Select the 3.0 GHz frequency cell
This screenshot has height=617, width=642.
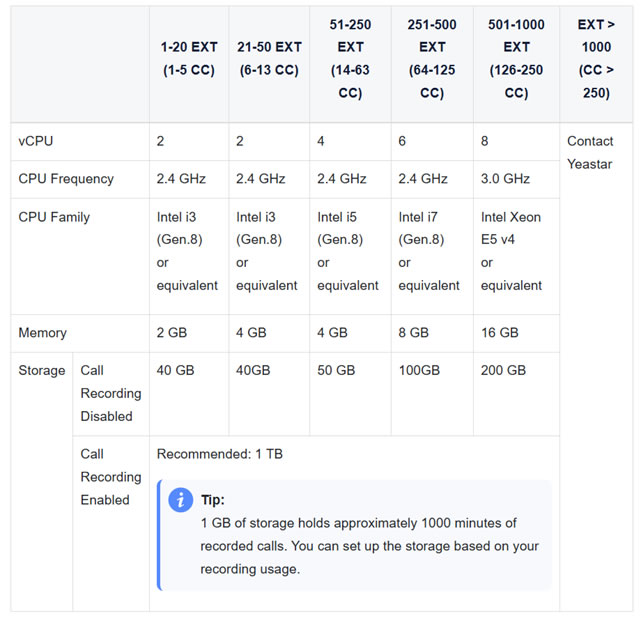(x=505, y=179)
